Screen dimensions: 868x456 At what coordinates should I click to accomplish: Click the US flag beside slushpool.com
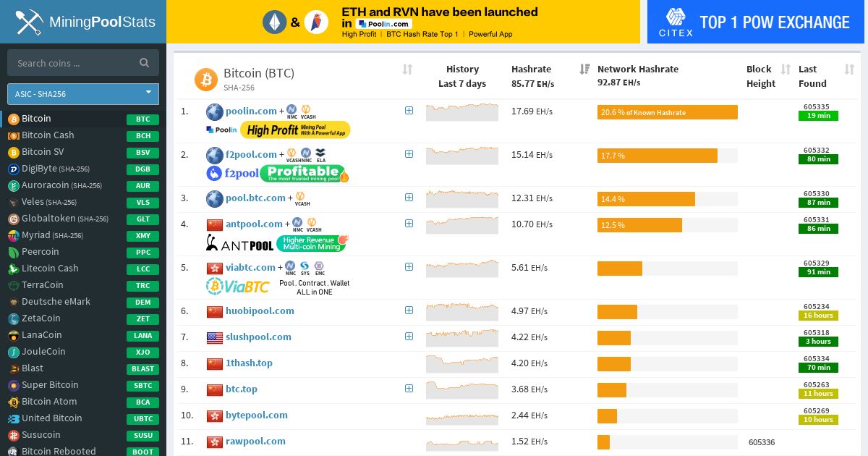(x=215, y=337)
